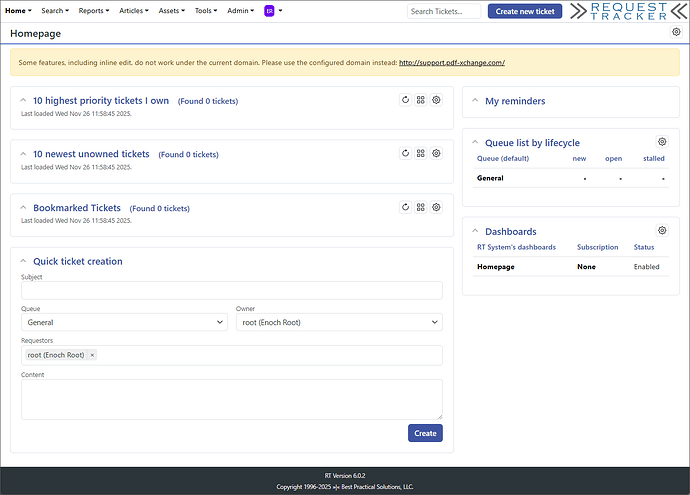Open the purple user avatar menu
Screen dimensions: 690x495
click(270, 11)
